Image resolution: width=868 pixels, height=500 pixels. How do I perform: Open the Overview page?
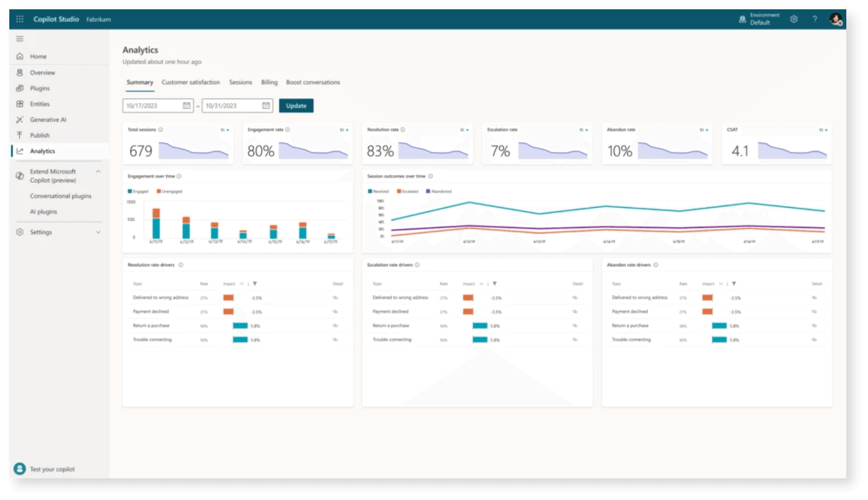[42, 72]
